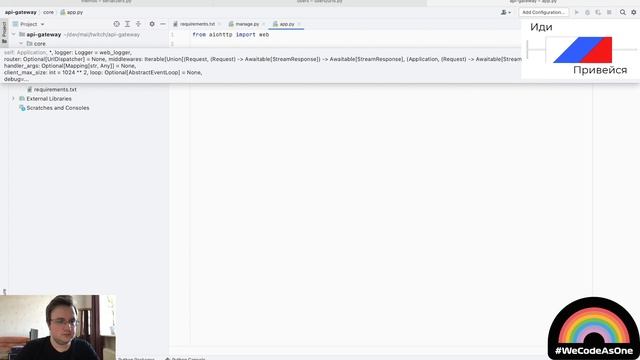Click the Collapse All tree icon
The height and width of the screenshot is (360, 640).
click(x=138, y=24)
